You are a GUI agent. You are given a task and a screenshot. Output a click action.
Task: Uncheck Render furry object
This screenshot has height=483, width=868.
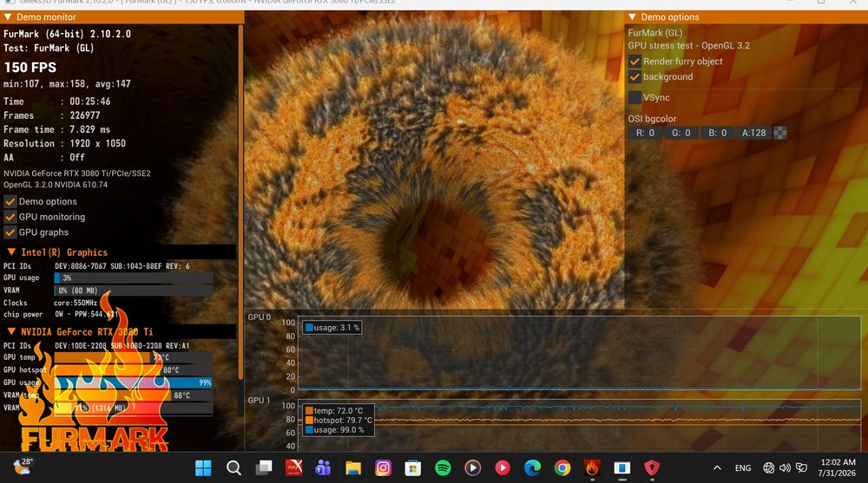click(x=635, y=62)
